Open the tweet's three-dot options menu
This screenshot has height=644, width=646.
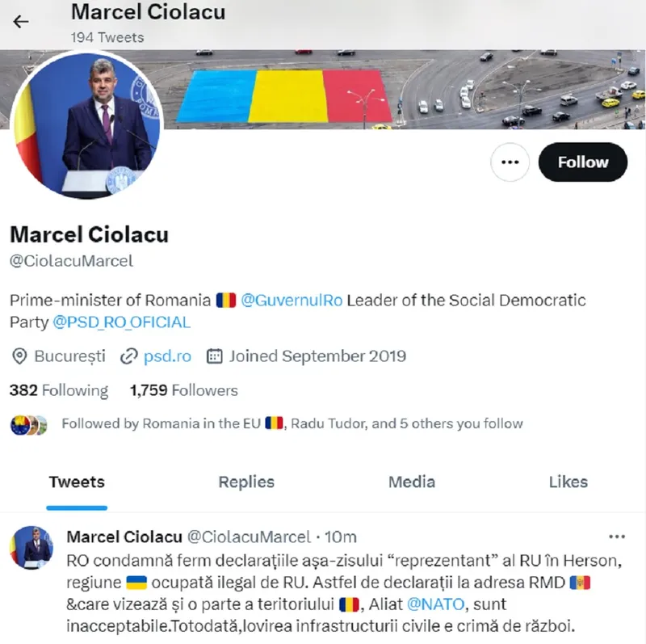coord(617,537)
